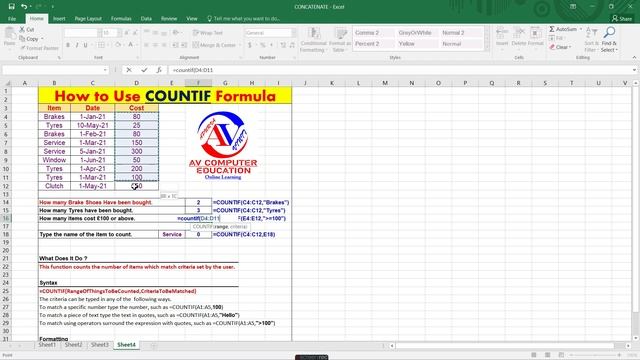This screenshot has height=360, width=640.
Task: Click the Cut scissors icon
Action: (x=22, y=29)
